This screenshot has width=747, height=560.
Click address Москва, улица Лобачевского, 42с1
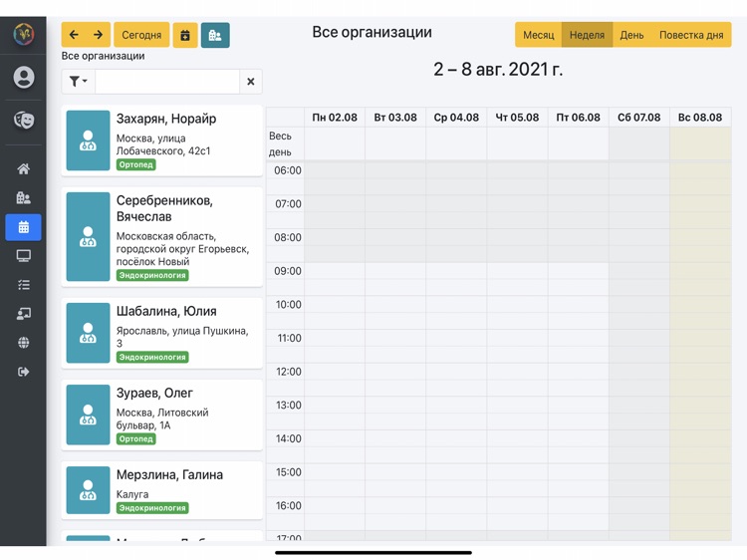coord(163,144)
